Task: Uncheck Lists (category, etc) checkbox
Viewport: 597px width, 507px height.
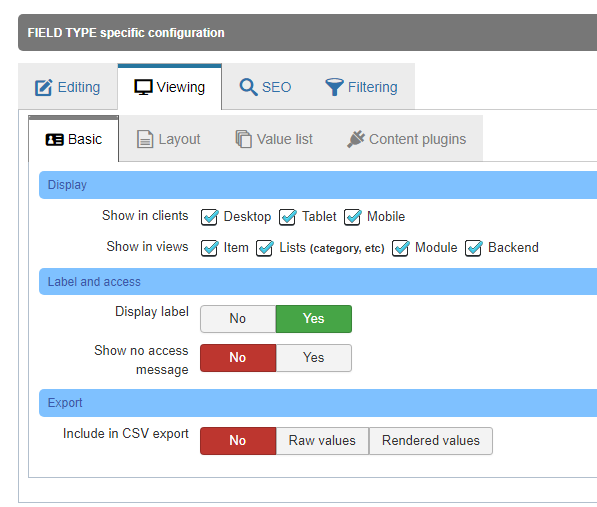Action: click(x=265, y=248)
